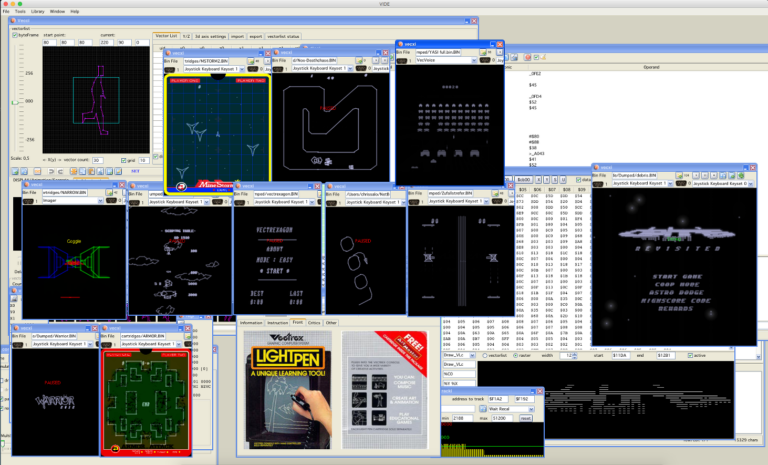
Task: Open the Wait Recal dropdown in tracker
Action: 511,409
